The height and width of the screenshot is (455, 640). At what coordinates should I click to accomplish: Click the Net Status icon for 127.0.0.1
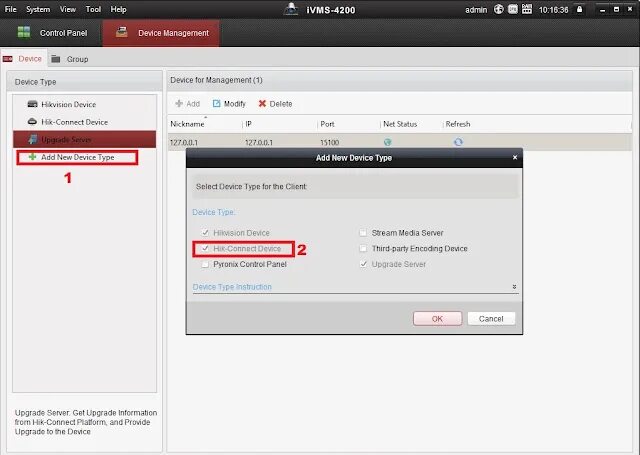[x=387, y=142]
